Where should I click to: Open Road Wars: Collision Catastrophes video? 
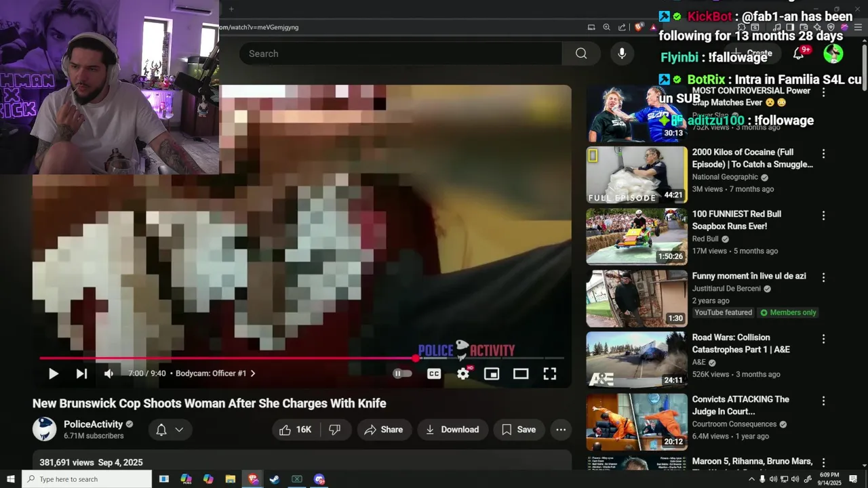point(741,344)
